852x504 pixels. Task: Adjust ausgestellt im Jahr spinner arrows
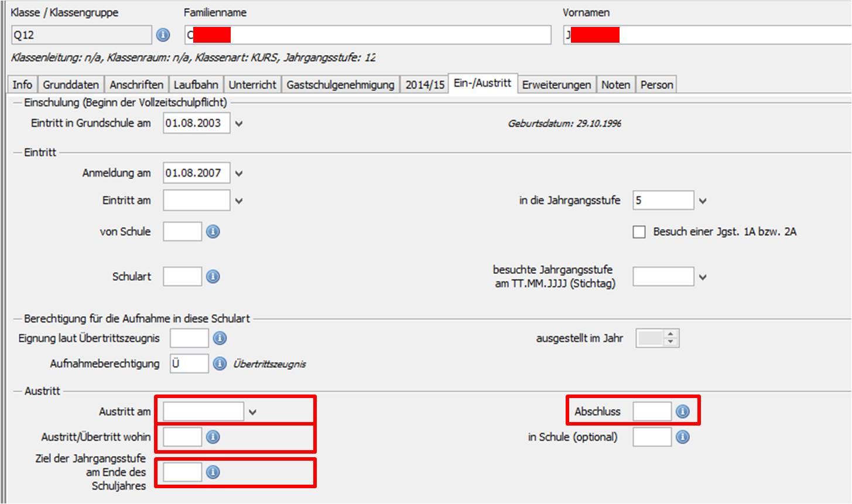671,338
